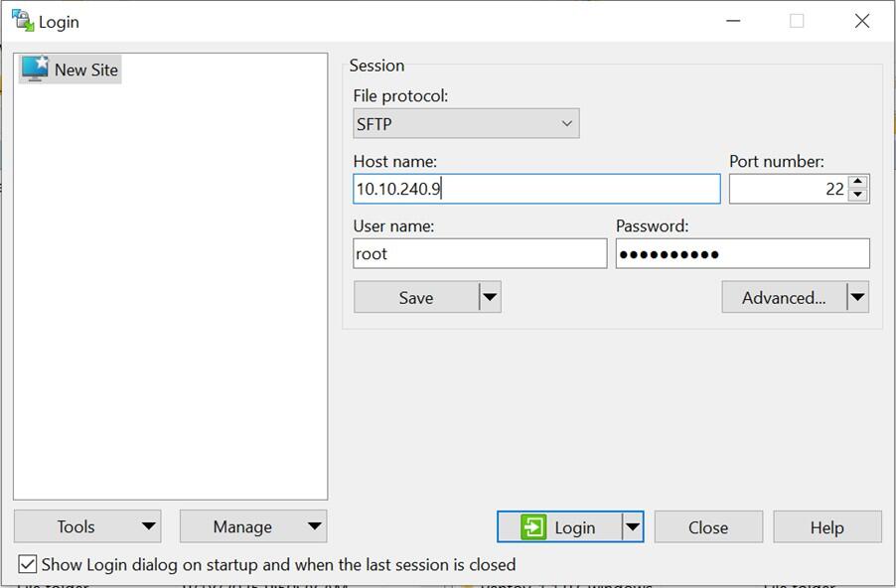
Task: Select the User name field containing root
Action: pos(480,253)
